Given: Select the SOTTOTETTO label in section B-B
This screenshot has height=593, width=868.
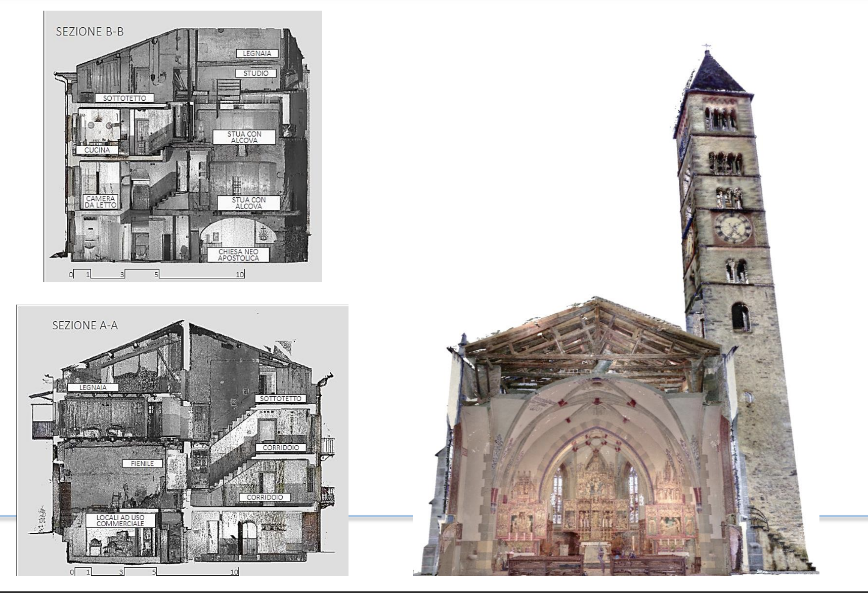Looking at the screenshot, I should pyautogui.click(x=124, y=98).
